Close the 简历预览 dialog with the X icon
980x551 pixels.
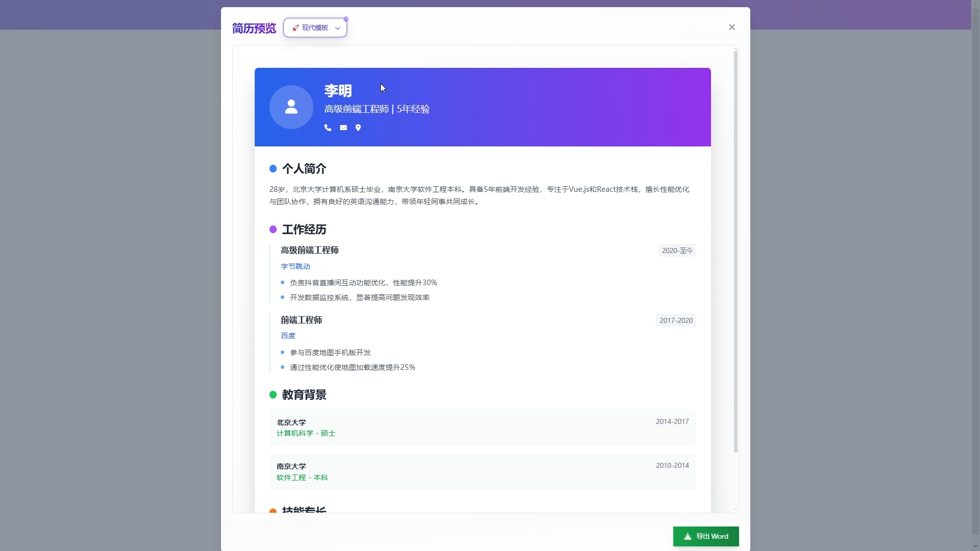click(732, 28)
